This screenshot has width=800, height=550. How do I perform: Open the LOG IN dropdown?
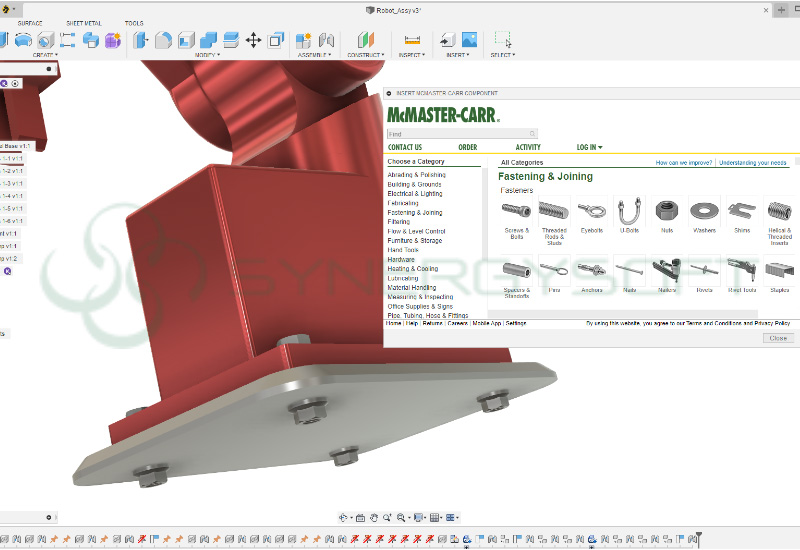pos(589,147)
